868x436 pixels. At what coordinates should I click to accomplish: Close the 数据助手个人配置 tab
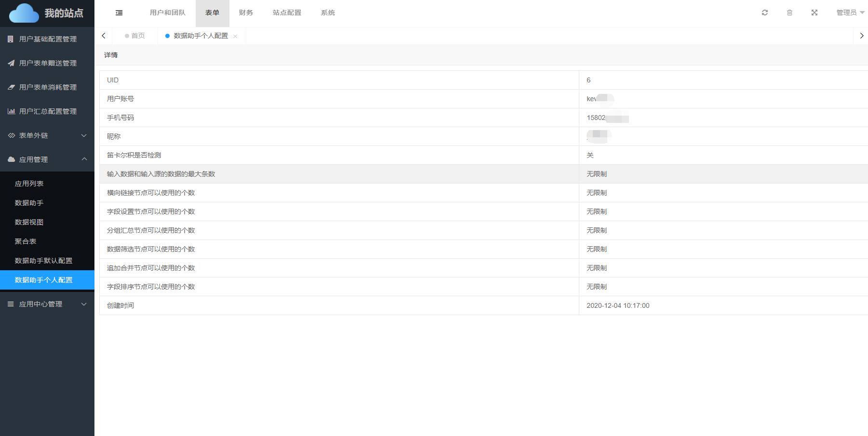pos(235,37)
